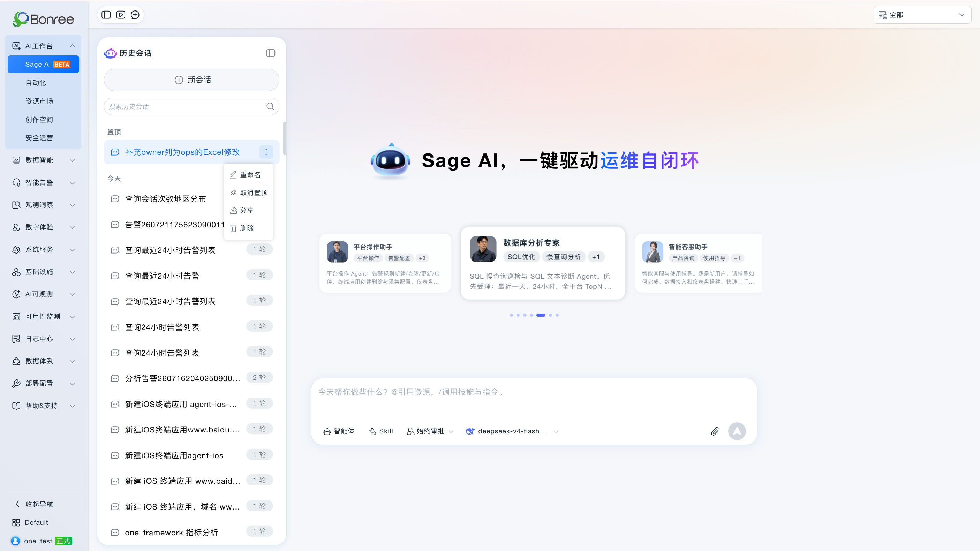Viewport: 980px width, 551px height.
Task: Click the one_test user avatar
Action: (x=15, y=541)
